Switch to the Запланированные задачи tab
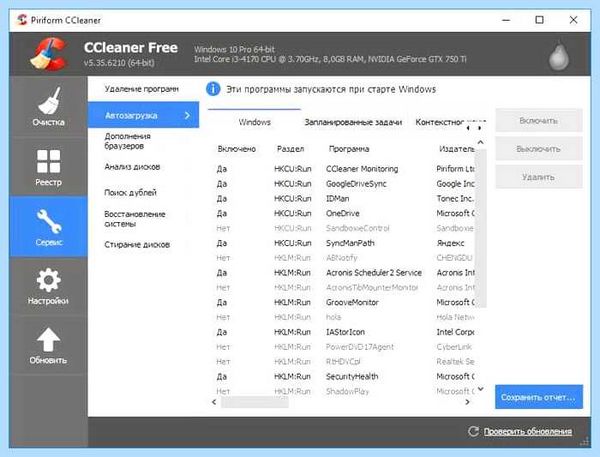 point(353,122)
